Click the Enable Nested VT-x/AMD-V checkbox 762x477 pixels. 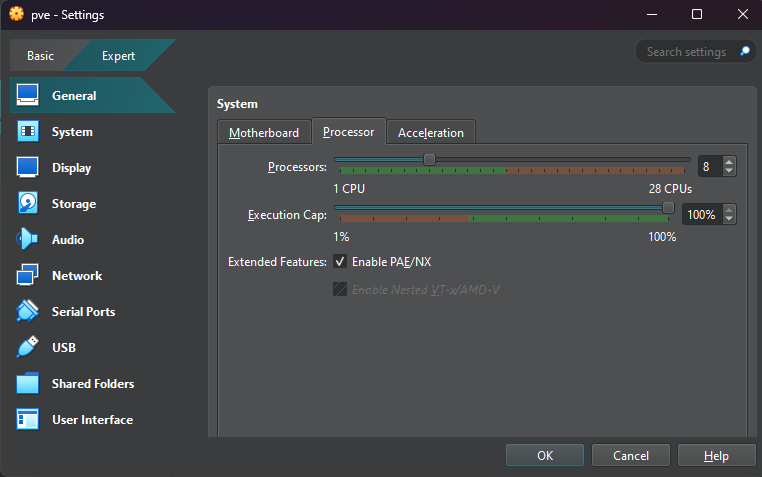341,290
